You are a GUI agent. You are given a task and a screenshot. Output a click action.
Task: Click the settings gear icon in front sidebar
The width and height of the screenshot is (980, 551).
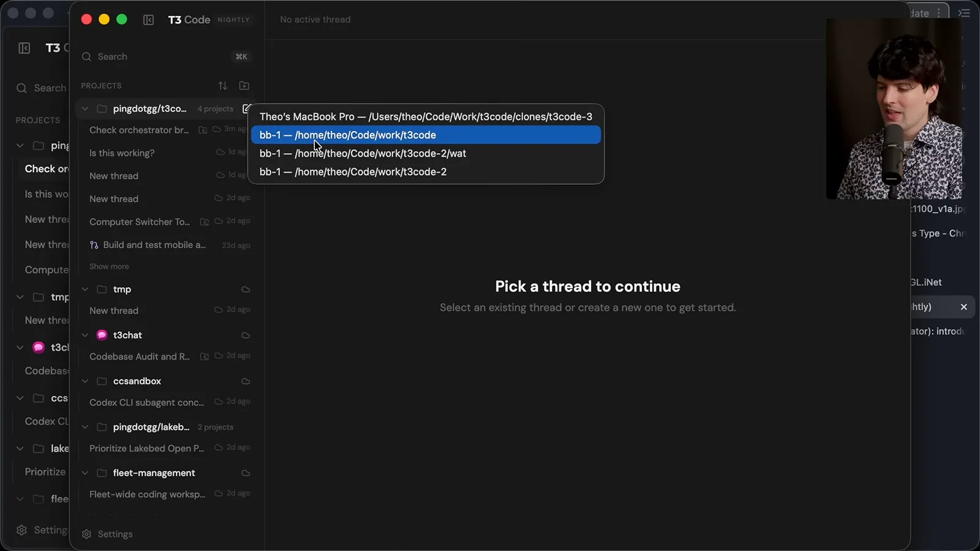click(86, 534)
